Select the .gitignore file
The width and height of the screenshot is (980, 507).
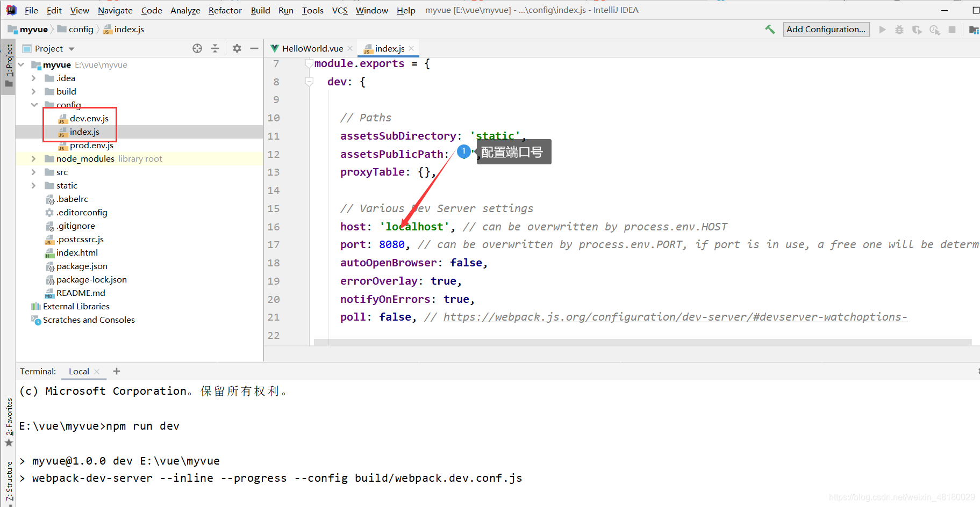70,226
